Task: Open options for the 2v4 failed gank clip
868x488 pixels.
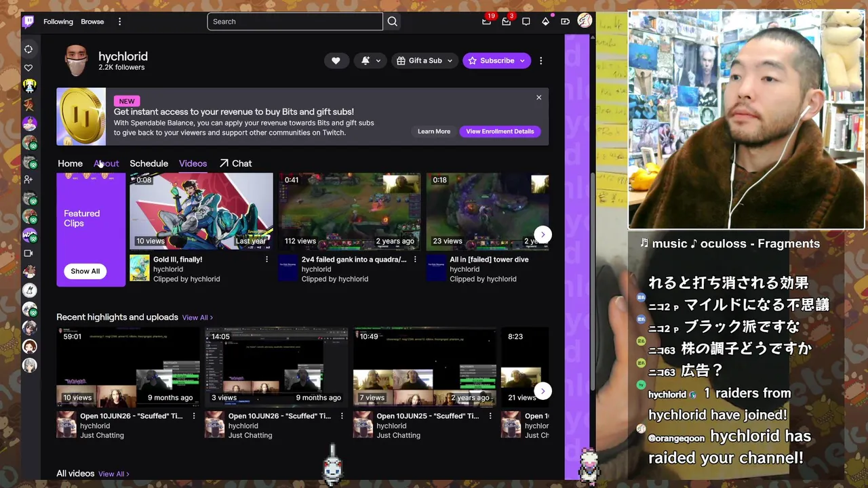Action: click(x=415, y=260)
